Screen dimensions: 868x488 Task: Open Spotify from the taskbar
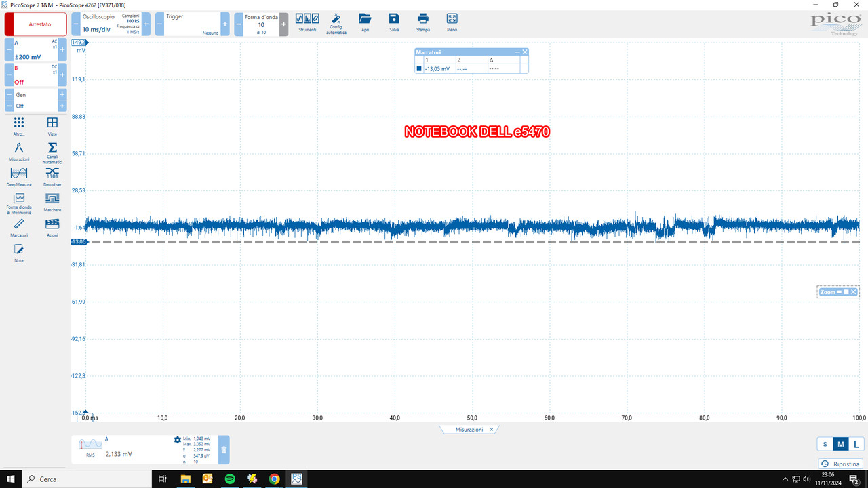pyautogui.click(x=230, y=479)
